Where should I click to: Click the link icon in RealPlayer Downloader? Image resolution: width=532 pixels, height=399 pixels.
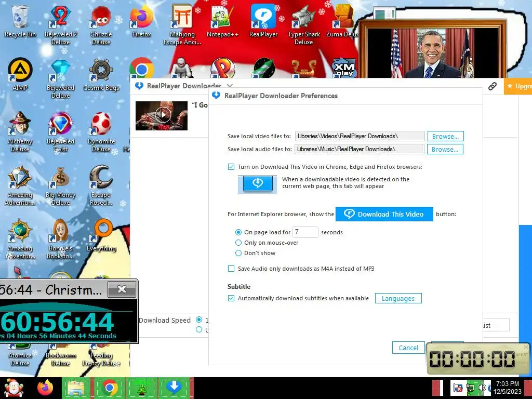click(x=493, y=86)
